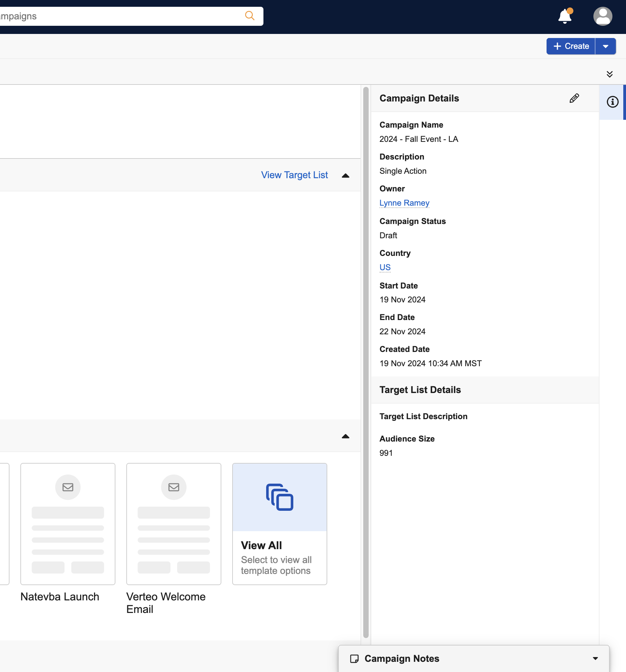Expand the double-chevron collapse control
Screen dimensions: 626x672
click(610, 74)
